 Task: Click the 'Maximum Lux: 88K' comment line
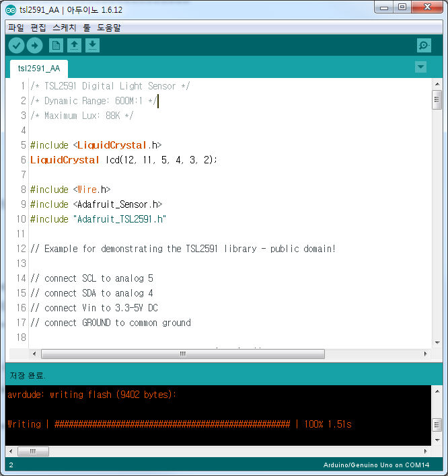pos(81,116)
